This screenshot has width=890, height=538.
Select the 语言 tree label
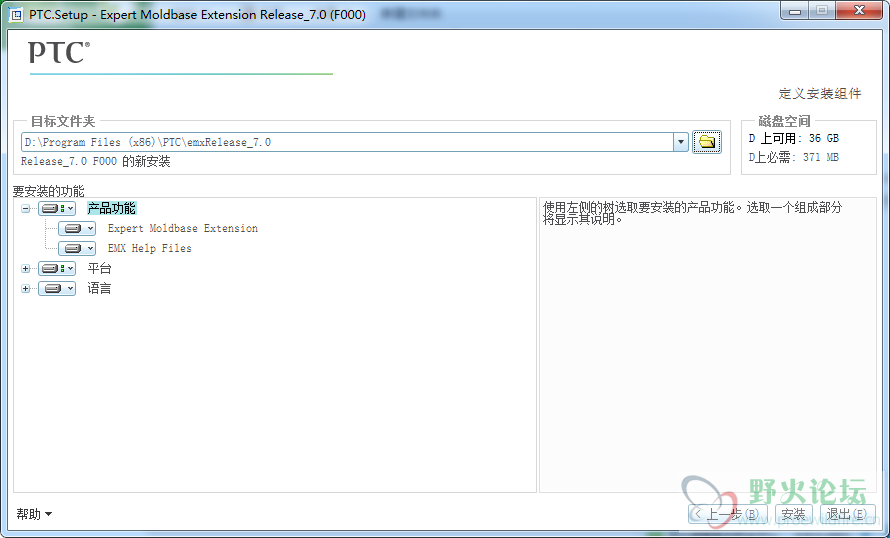tap(99, 289)
